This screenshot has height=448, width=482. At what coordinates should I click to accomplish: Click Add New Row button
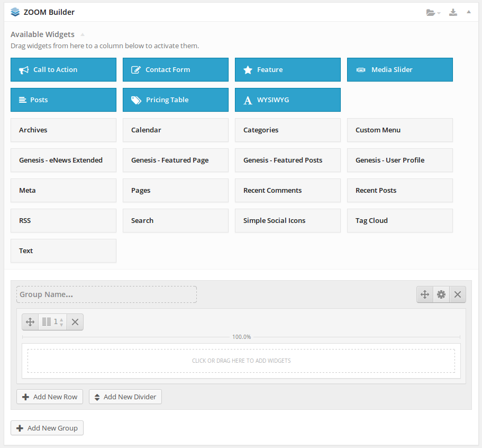[50, 397]
